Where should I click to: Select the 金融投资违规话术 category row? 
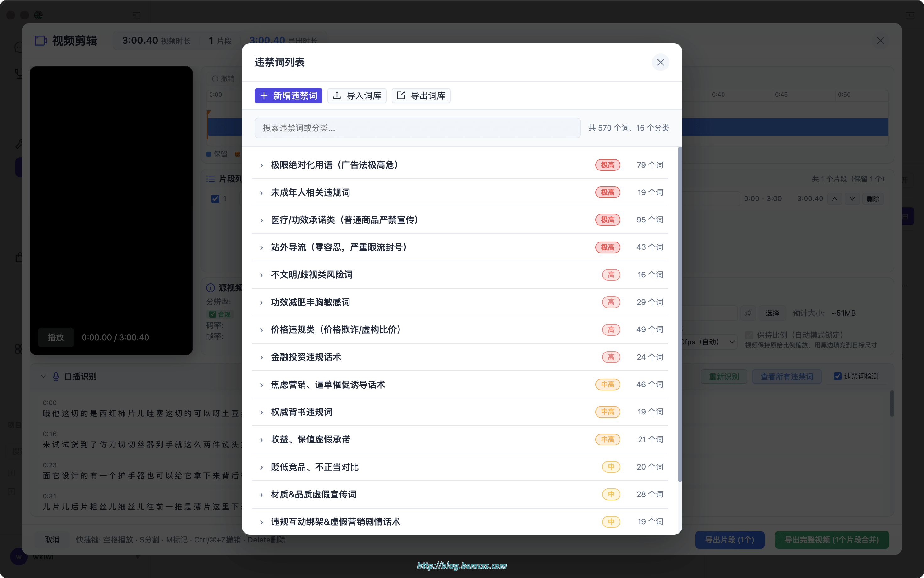pos(460,357)
